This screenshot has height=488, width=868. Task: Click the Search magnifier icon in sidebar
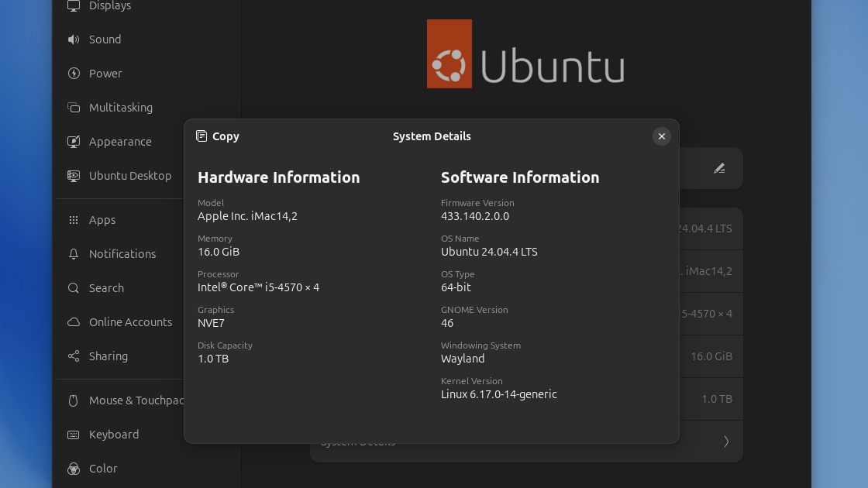[x=74, y=288]
